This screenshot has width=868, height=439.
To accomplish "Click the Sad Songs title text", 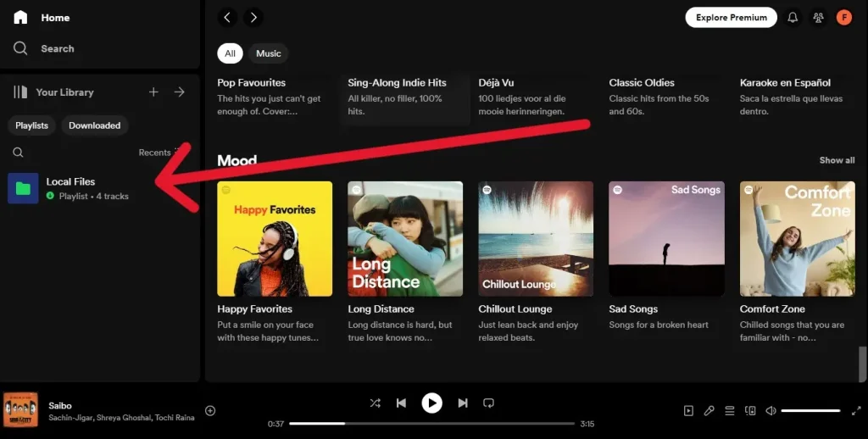I will coord(633,308).
